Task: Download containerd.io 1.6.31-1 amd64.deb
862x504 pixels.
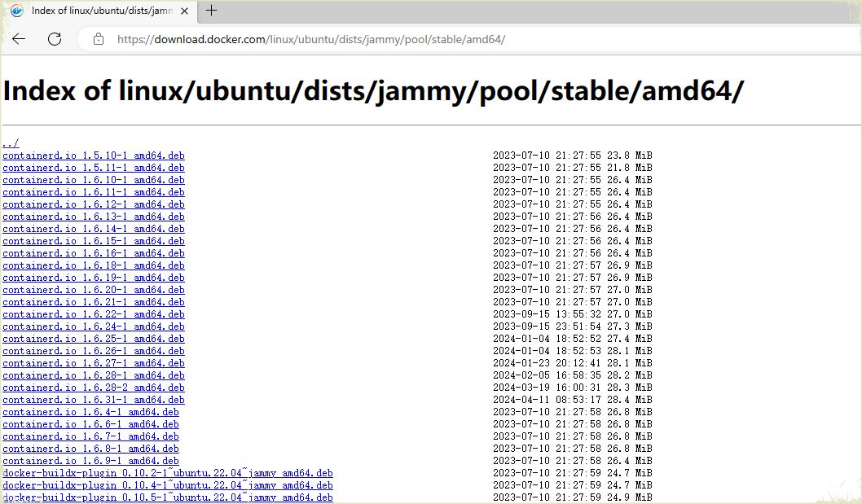Action: coord(94,400)
